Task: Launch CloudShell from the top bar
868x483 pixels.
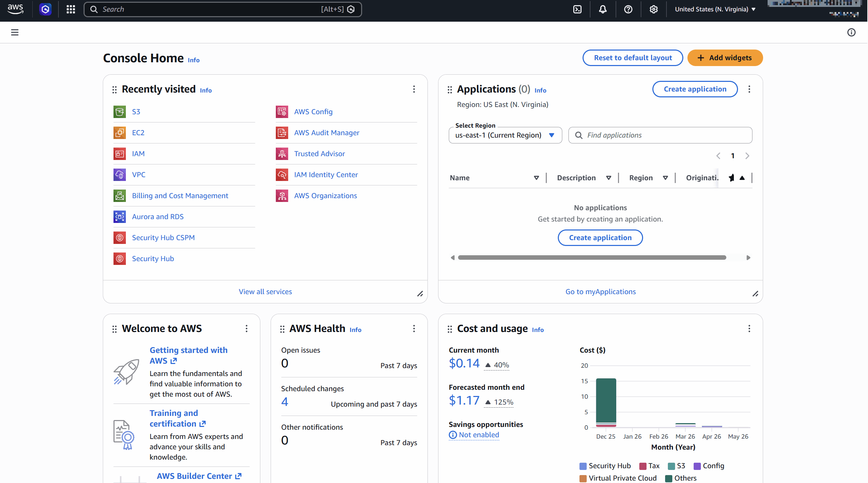Action: click(577, 9)
